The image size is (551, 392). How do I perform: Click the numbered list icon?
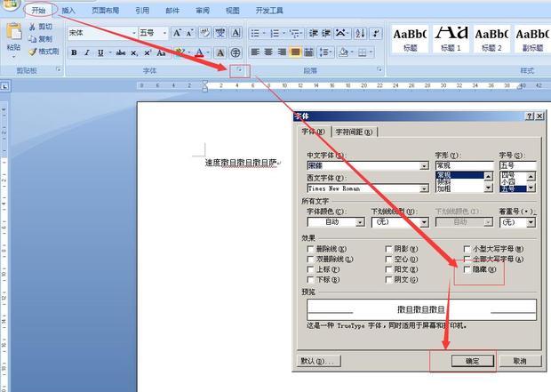[275, 34]
